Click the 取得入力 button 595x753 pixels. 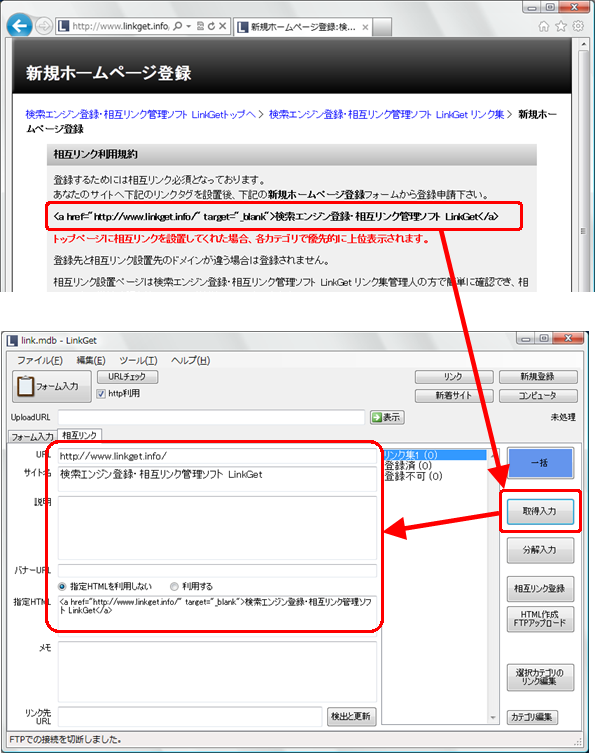coord(540,511)
